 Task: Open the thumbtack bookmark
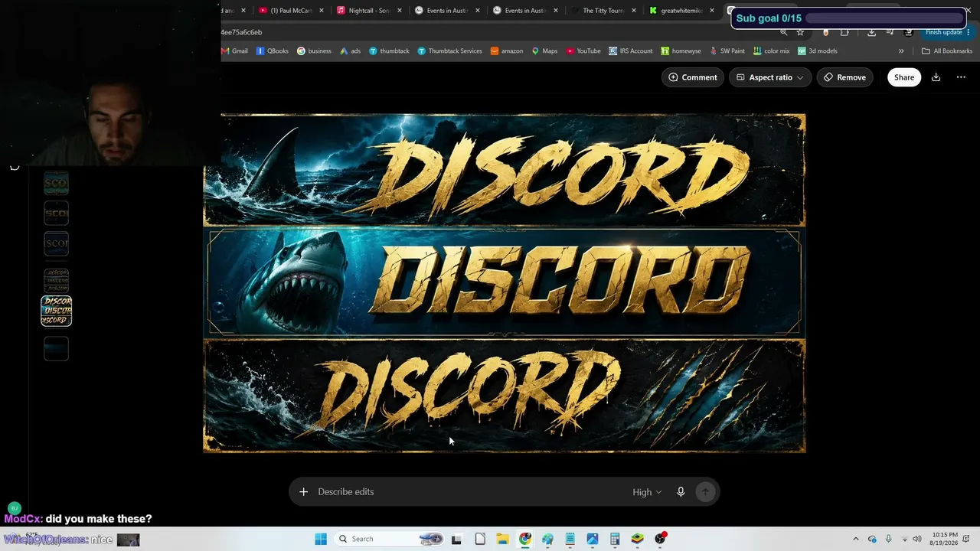coord(389,51)
